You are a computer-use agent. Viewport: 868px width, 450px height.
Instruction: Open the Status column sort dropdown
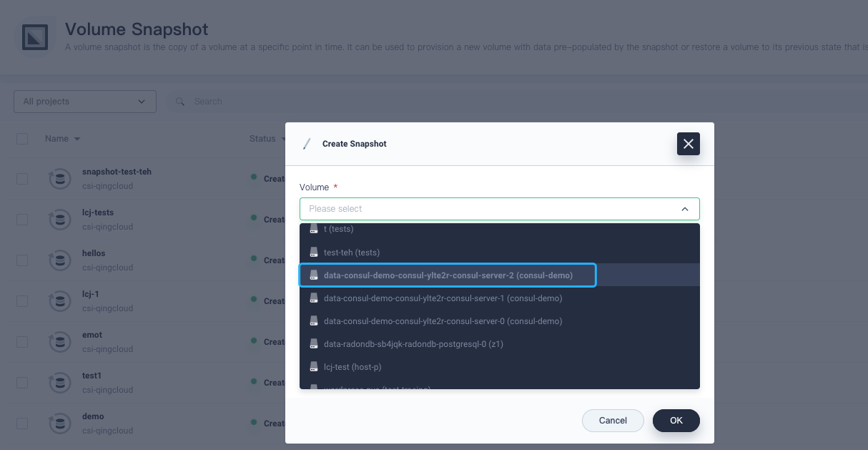pos(283,138)
